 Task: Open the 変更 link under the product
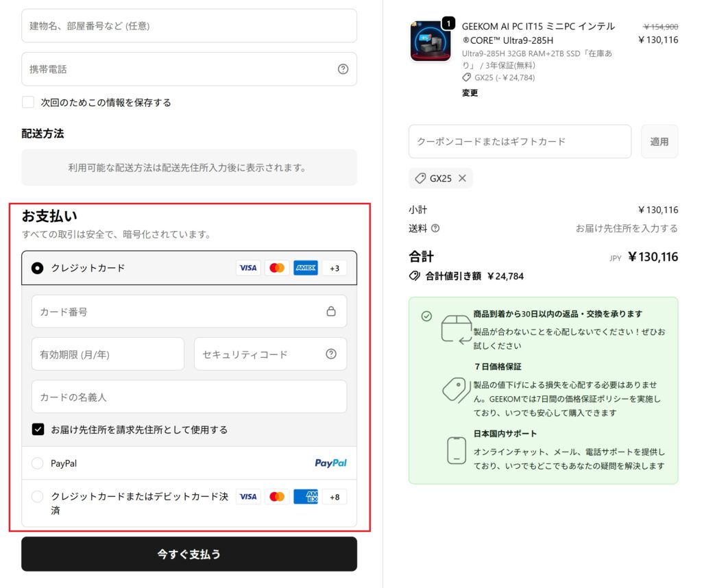pos(469,93)
